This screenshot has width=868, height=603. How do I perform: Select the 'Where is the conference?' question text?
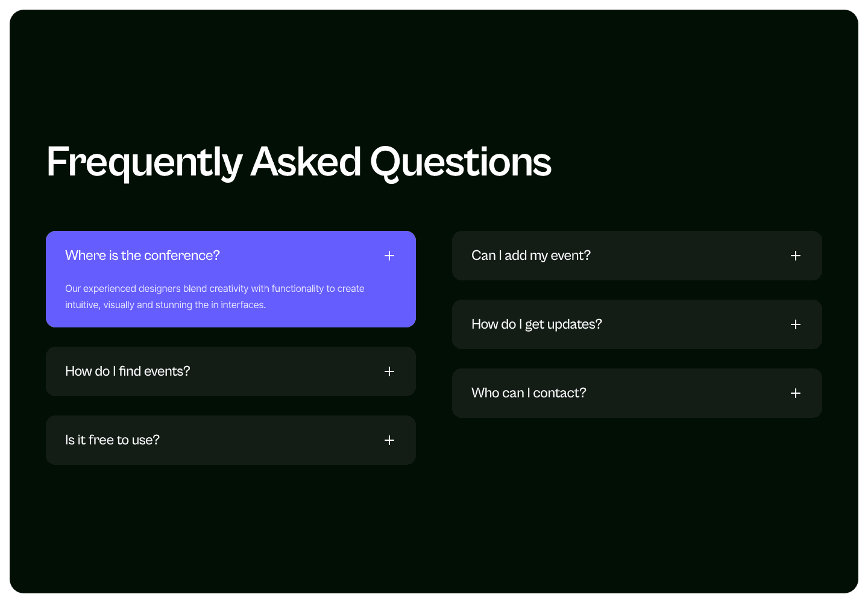pos(142,256)
